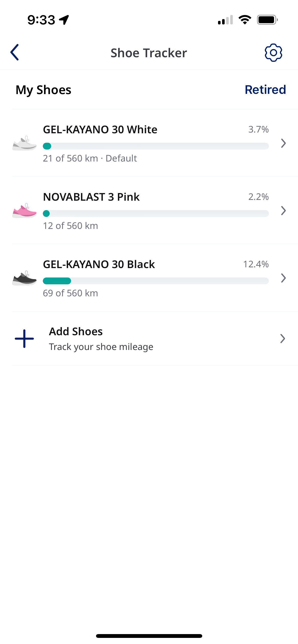
Task: Click GEL-KAYANO 30 Black mileage progress bar
Action: [x=156, y=281]
